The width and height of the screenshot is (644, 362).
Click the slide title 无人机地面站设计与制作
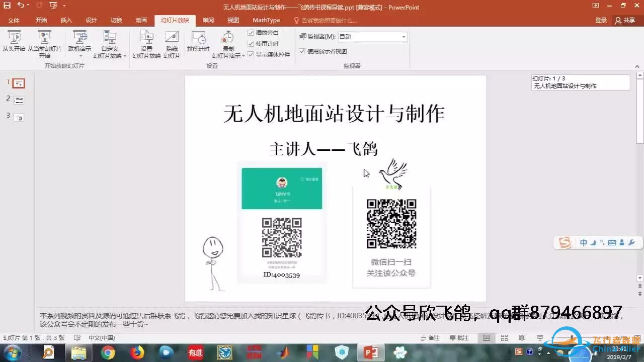(x=334, y=114)
